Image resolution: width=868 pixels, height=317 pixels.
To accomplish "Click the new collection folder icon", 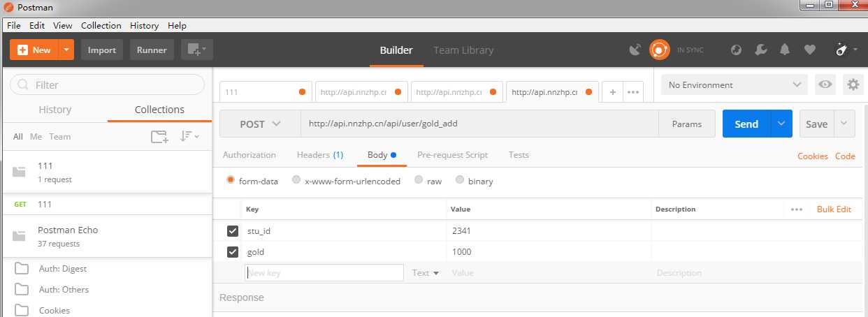I will 160,136.
